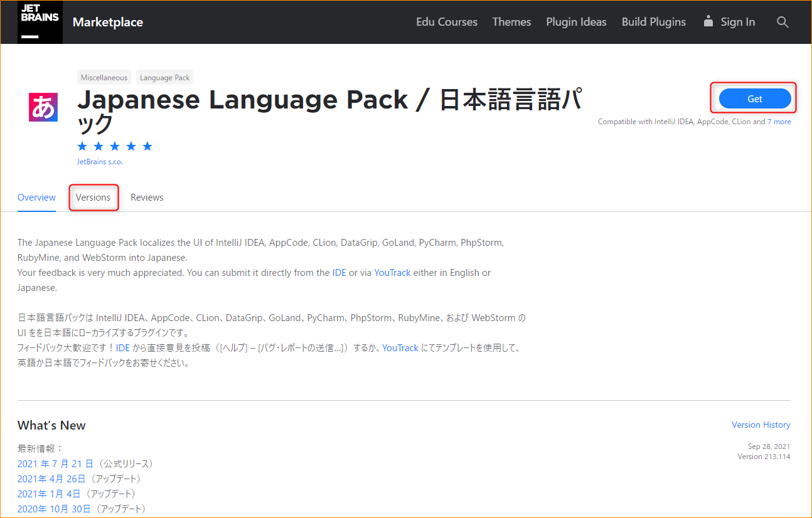Open the JetBrains s.r.o. vendor link
This screenshot has height=518, width=812.
click(100, 162)
